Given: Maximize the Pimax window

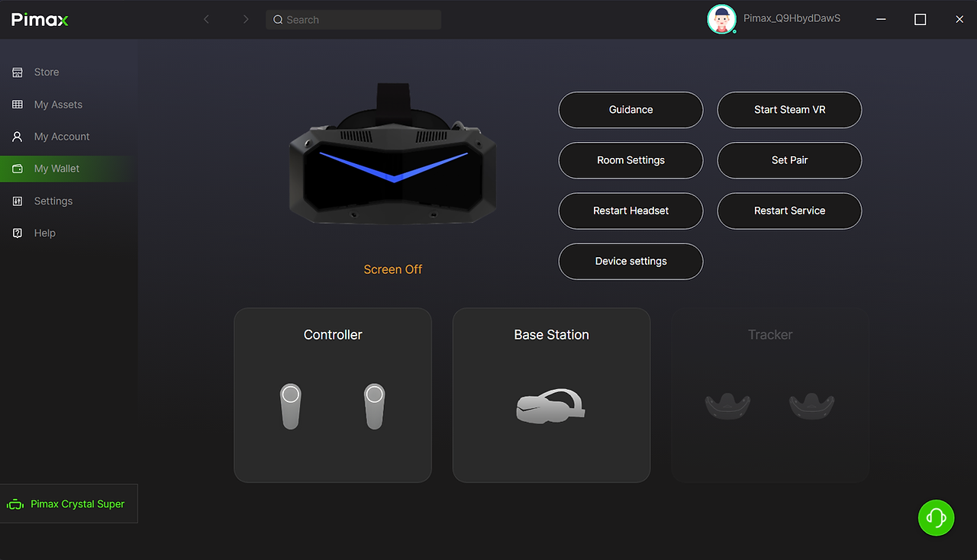Looking at the screenshot, I should coord(921,20).
